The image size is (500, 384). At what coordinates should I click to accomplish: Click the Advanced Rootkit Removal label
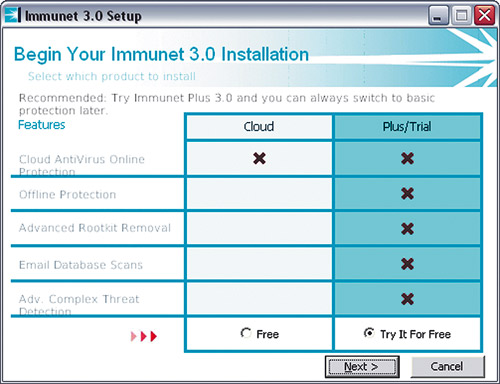coord(95,228)
